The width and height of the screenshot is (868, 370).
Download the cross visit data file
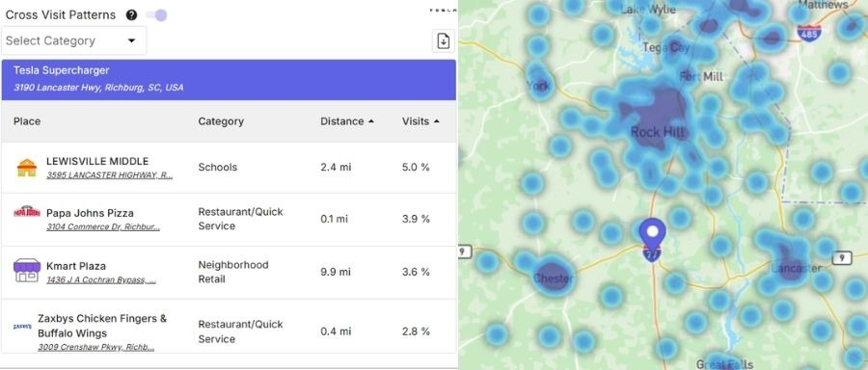[x=443, y=40]
